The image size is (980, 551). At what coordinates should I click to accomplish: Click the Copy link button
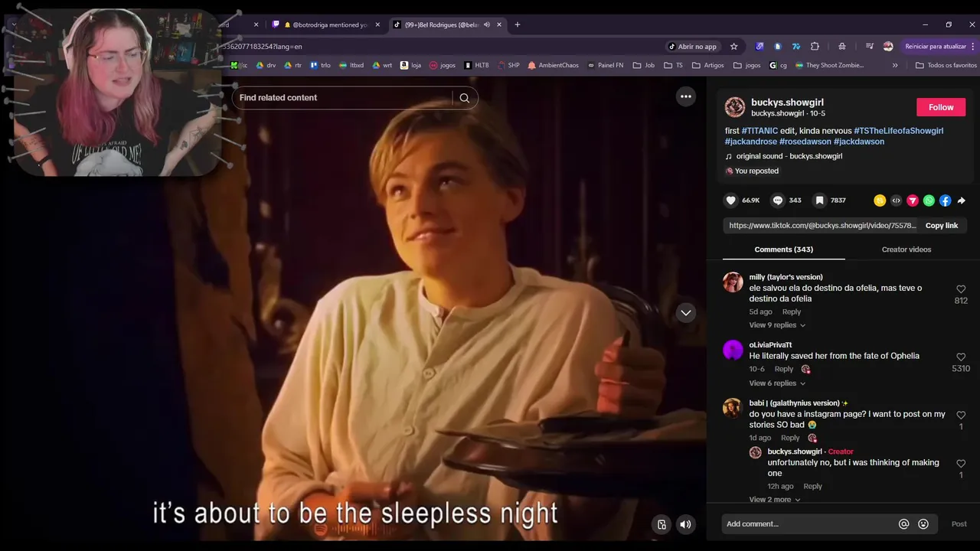[942, 226]
